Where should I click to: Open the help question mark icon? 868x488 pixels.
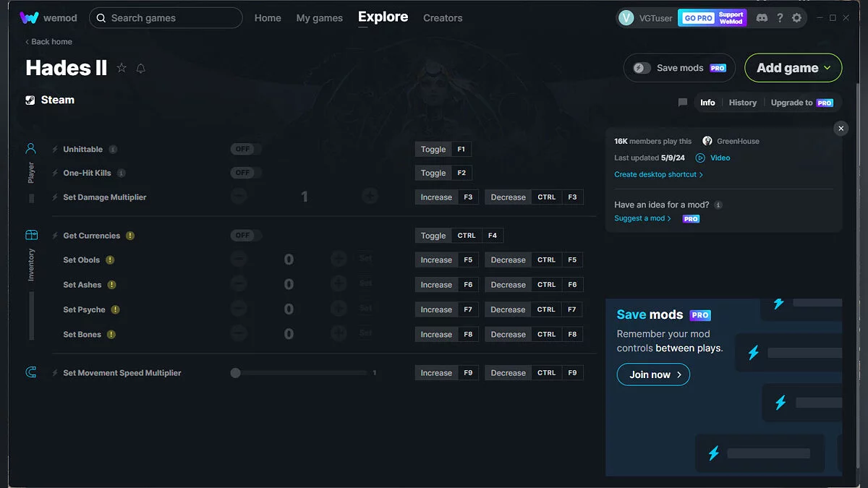pyautogui.click(x=779, y=18)
